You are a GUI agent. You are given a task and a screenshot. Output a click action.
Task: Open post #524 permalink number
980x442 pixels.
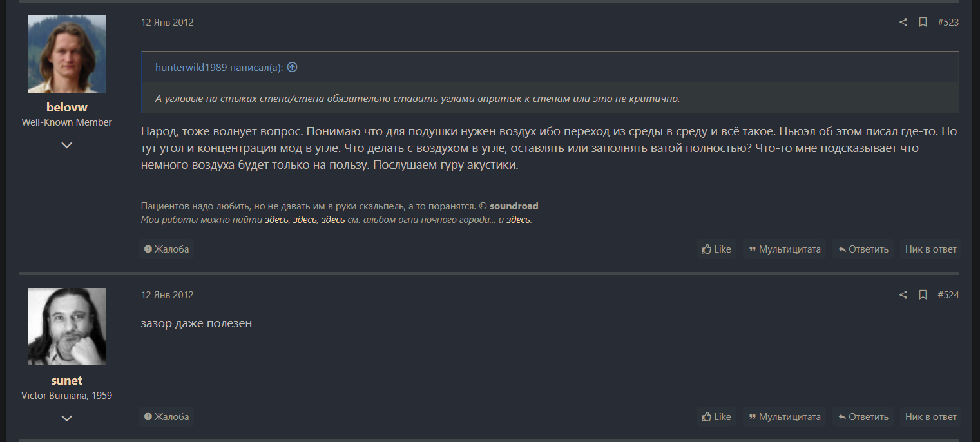pos(948,295)
